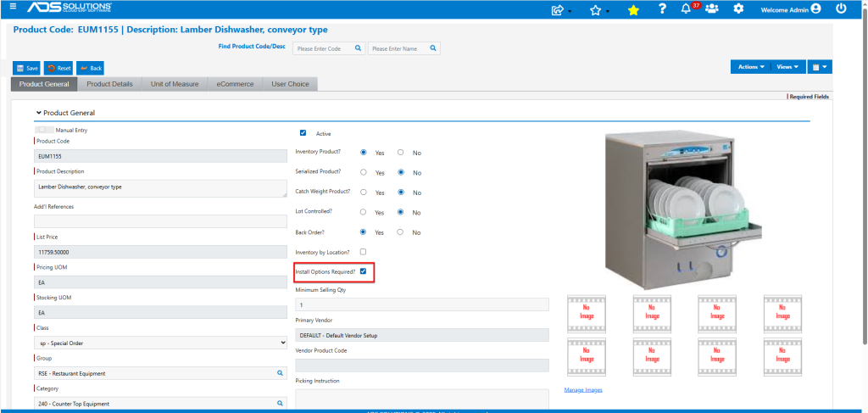Click the Reset button
The height and width of the screenshot is (413, 868).
58,68
